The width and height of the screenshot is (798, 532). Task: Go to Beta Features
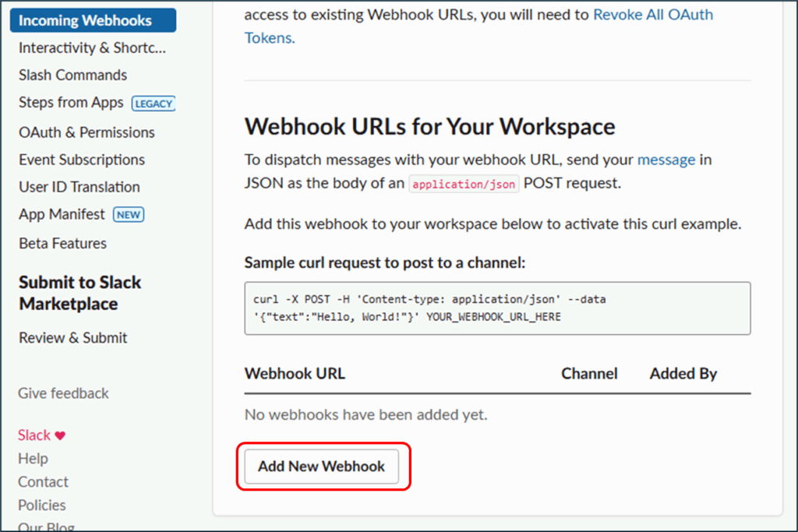[x=62, y=243]
